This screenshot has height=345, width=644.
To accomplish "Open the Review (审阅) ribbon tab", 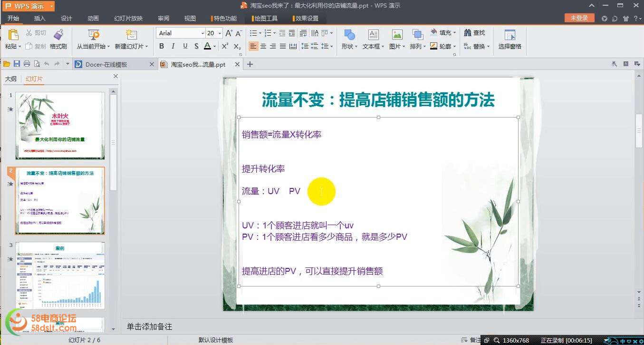I will (163, 18).
